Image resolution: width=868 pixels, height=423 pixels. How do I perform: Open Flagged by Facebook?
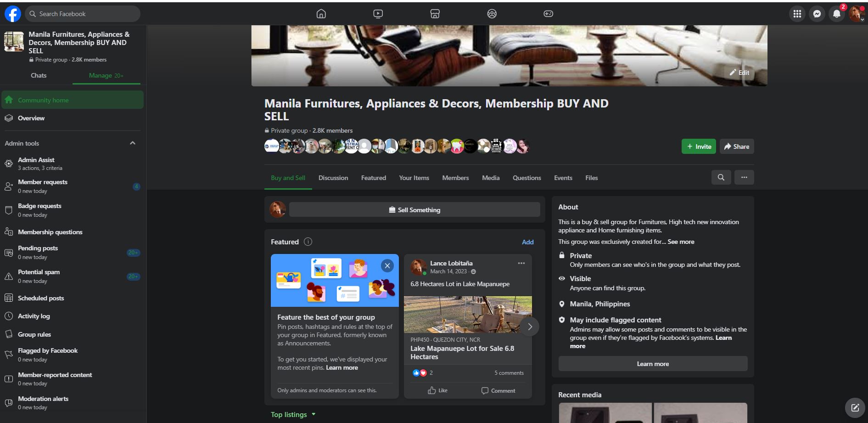tap(73, 355)
